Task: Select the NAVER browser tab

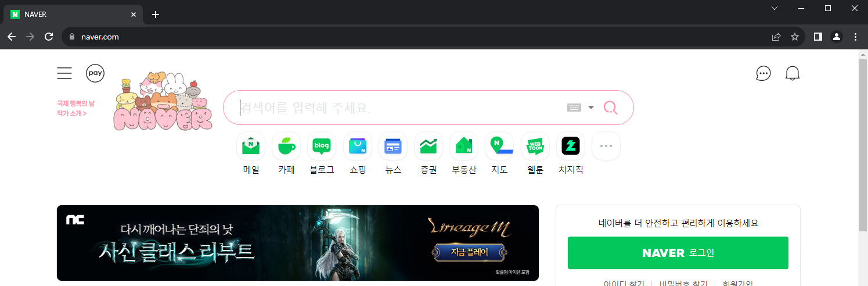Action: point(73,15)
